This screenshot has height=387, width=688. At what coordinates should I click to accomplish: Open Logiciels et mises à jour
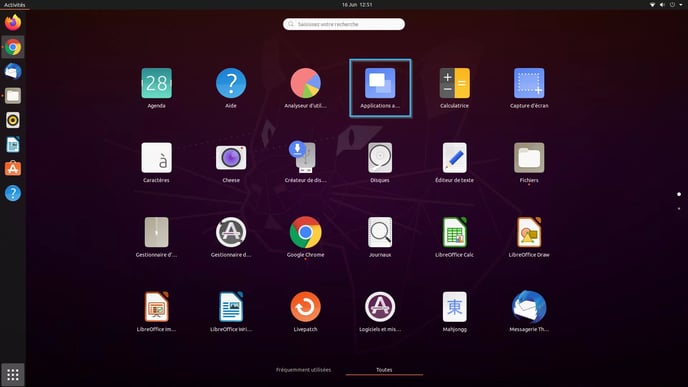(380, 307)
